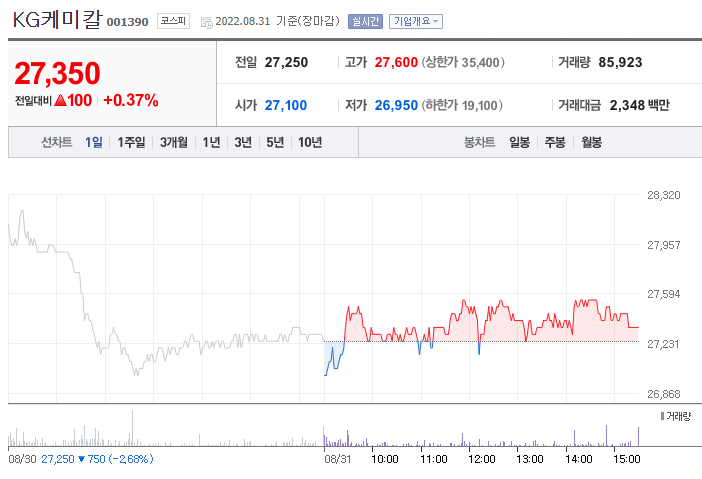Click the 저가 value 26,950
The image size is (702, 479).
pyautogui.click(x=396, y=105)
